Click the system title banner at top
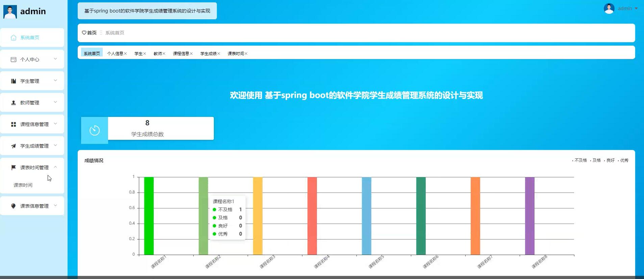 (147, 11)
